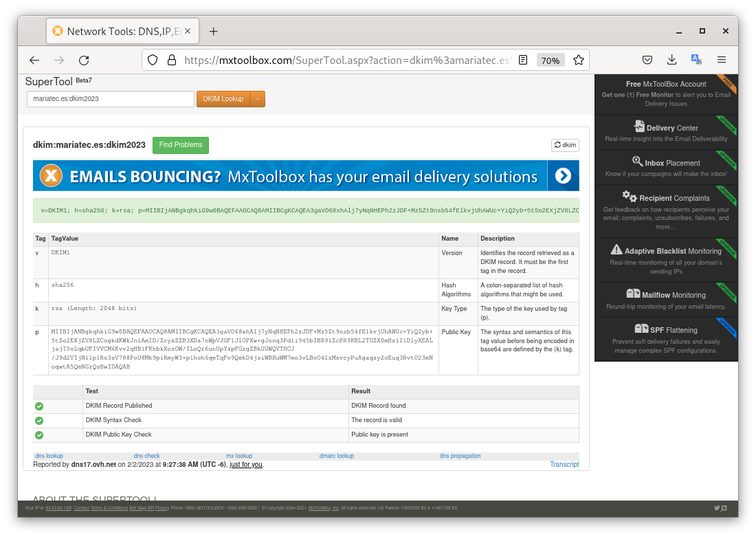Expand the DKIM Lookup dropdown arrow
The height and width of the screenshot is (537, 756).
coord(258,99)
